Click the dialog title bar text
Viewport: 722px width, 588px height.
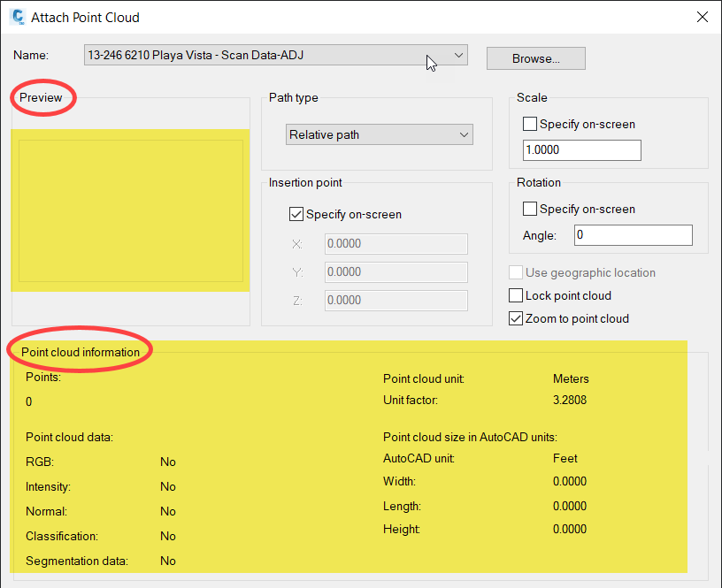(85, 17)
